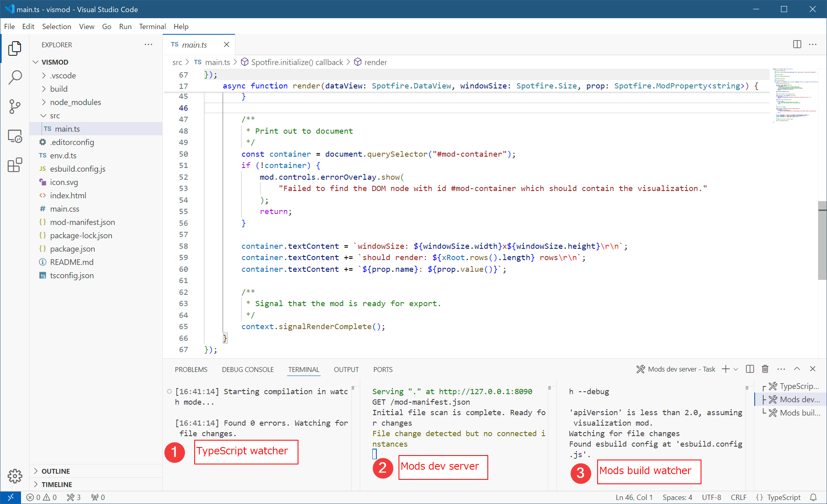
Task: Click the Spotfire.initialize() callback breadcrumb
Action: point(292,62)
